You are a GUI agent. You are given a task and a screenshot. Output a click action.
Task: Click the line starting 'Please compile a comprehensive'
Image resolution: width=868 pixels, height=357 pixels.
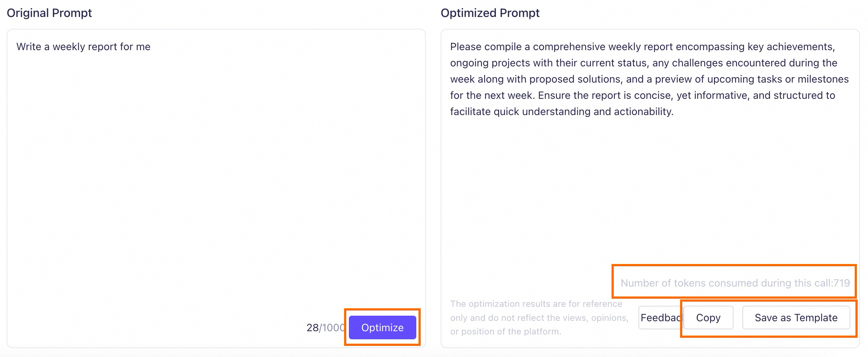643,47
